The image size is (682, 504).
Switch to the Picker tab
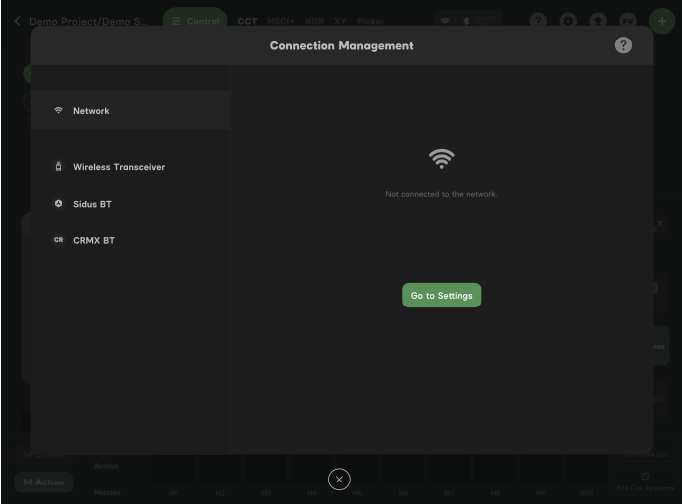(371, 21)
